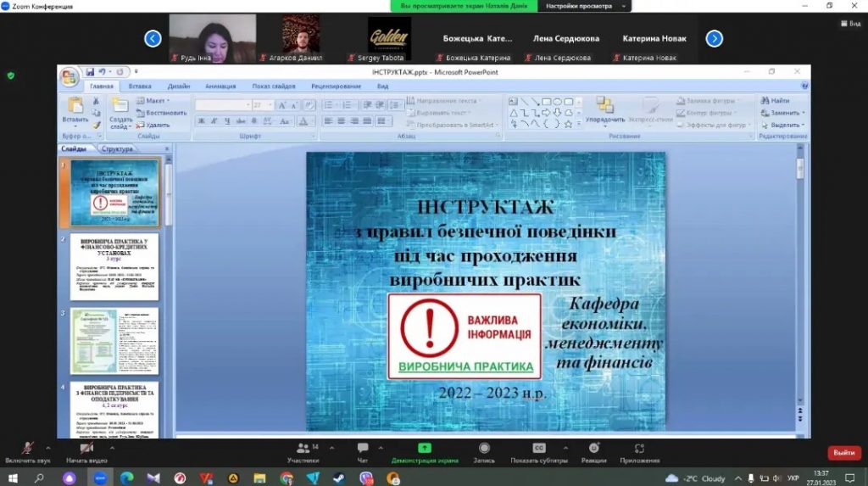The image size is (868, 486).
Task: Open Приложения apps panel
Action: (x=639, y=449)
